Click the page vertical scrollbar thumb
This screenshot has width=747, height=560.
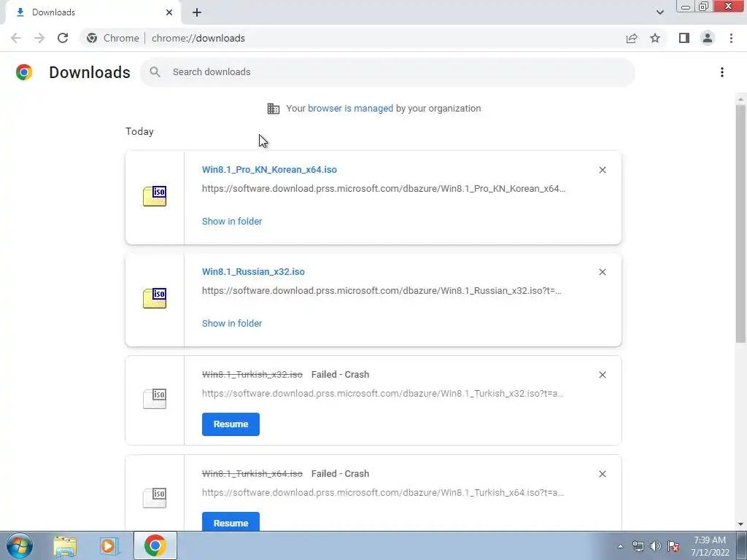[x=740, y=223]
